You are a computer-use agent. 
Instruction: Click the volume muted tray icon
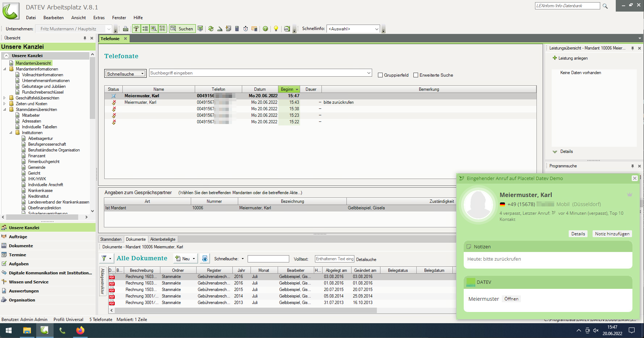(x=596, y=330)
